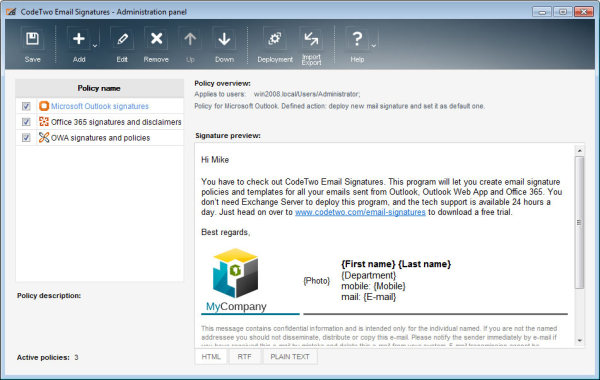Open Help question mark icon
This screenshot has height=380, width=600.
357,39
